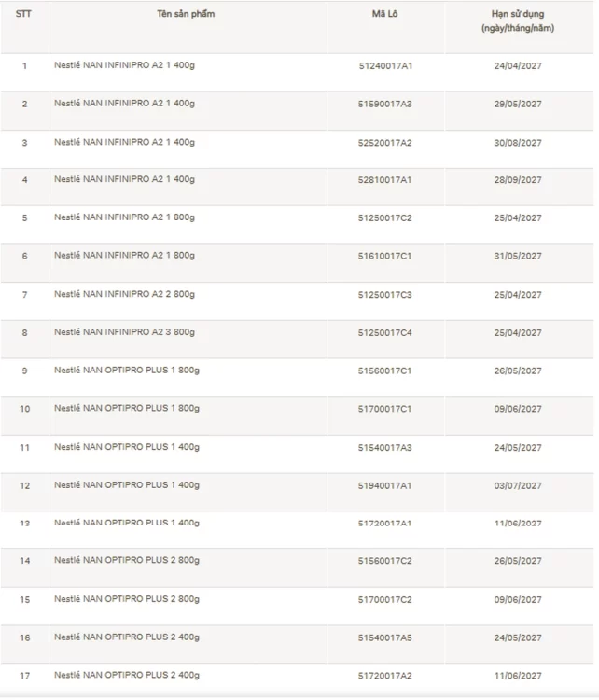Viewport: 599px width, 700px height.
Task: Click lot code 52810017A1
Action: click(385, 179)
